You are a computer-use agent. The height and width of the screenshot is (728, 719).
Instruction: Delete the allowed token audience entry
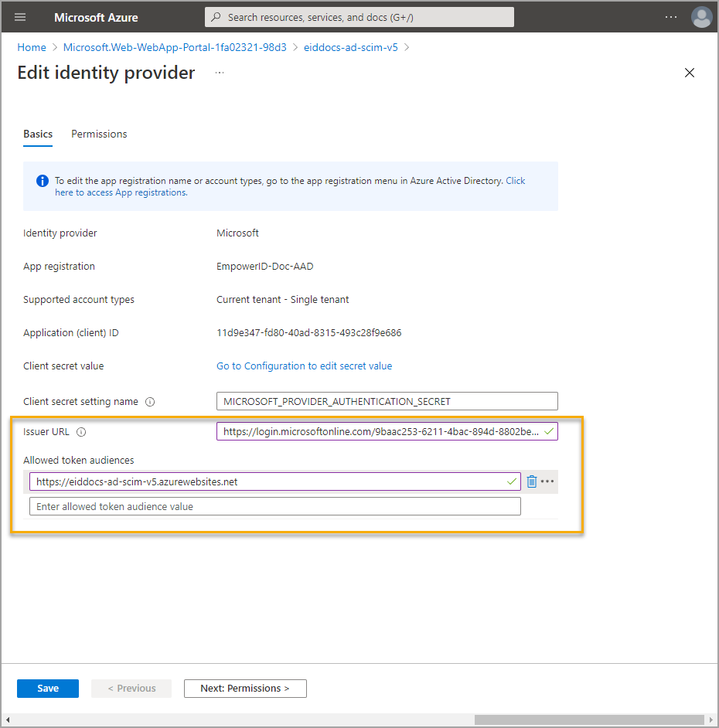click(x=532, y=481)
